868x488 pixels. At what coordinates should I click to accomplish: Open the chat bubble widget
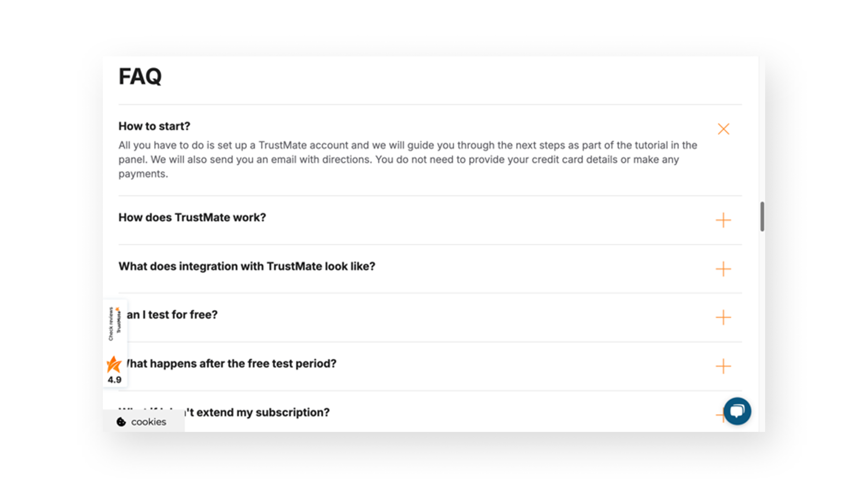click(737, 411)
